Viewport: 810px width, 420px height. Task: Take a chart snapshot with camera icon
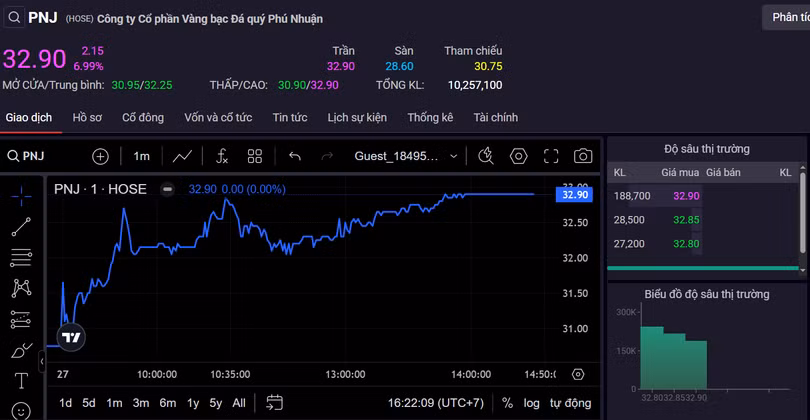pos(583,156)
